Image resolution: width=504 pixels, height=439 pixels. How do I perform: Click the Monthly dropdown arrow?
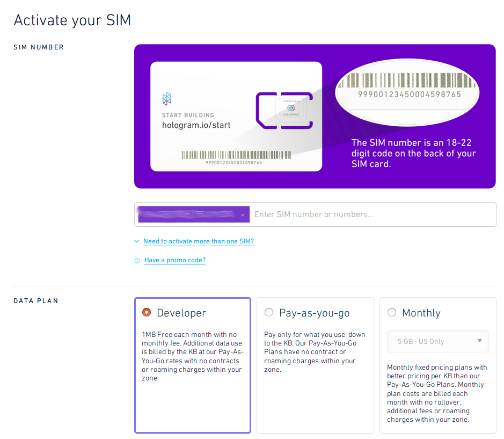tap(479, 341)
